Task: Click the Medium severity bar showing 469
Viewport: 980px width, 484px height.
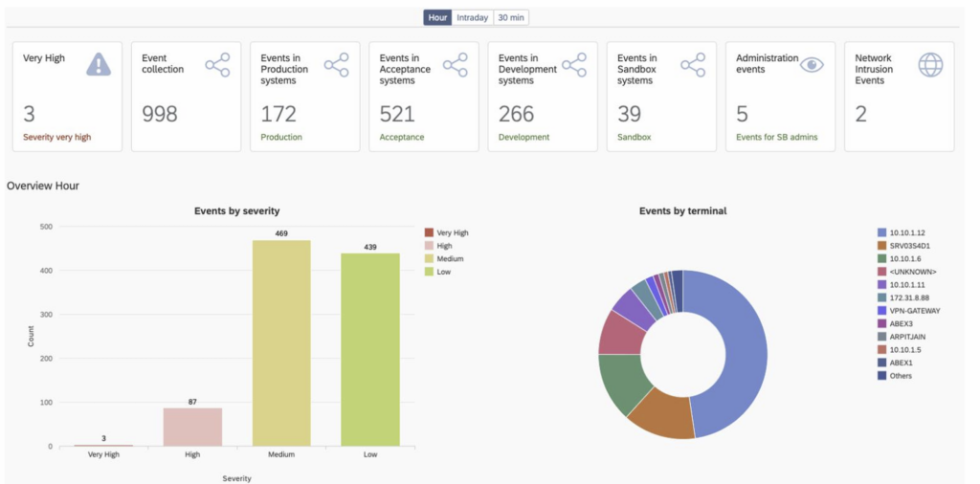Action: 281,342
